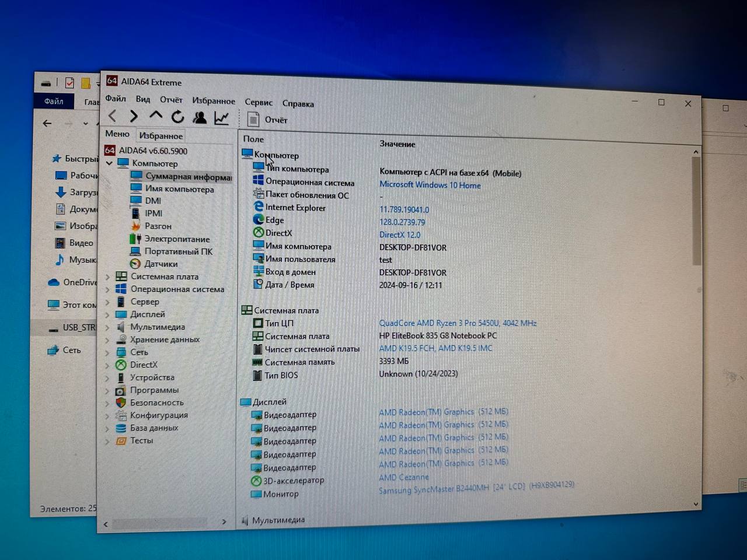The image size is (747, 560).
Task: Open the user manager toolbar icon
Action: point(200,118)
